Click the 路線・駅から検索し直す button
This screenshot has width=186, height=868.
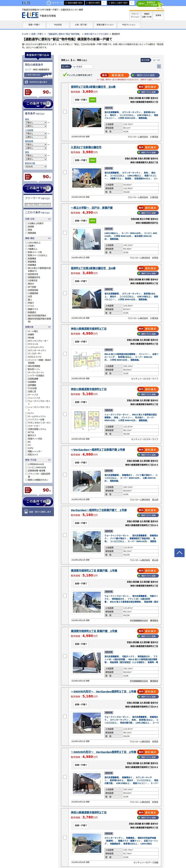[38, 512]
